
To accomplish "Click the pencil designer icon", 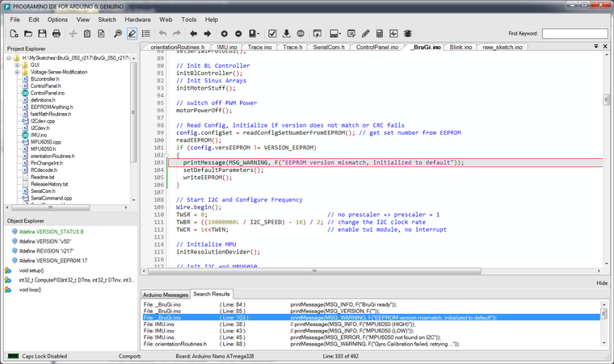I will (x=365, y=34).
